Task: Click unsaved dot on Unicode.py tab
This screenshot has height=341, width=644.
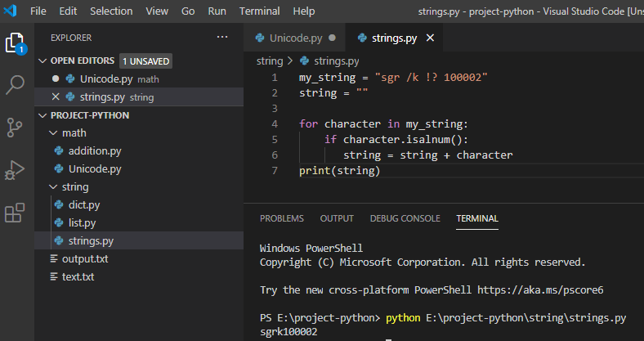Action: [333, 38]
